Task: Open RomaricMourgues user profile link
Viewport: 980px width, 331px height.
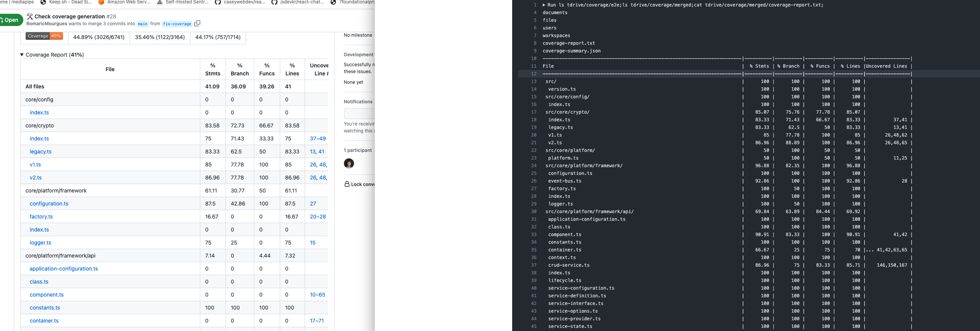Action: (x=47, y=24)
